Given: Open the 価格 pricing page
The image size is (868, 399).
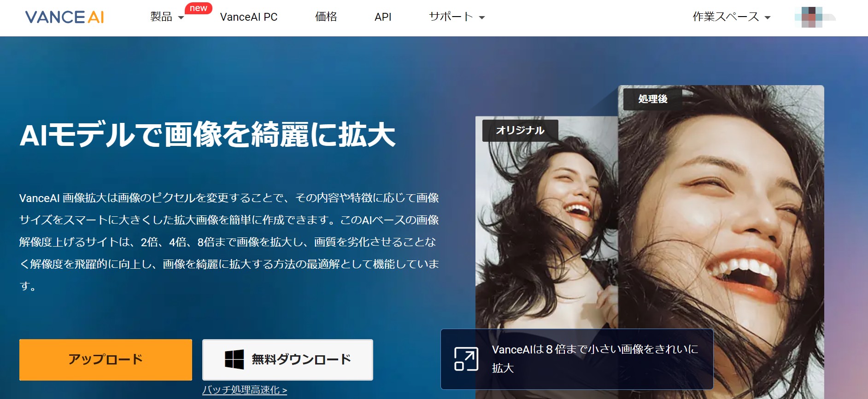Looking at the screenshot, I should (x=326, y=17).
